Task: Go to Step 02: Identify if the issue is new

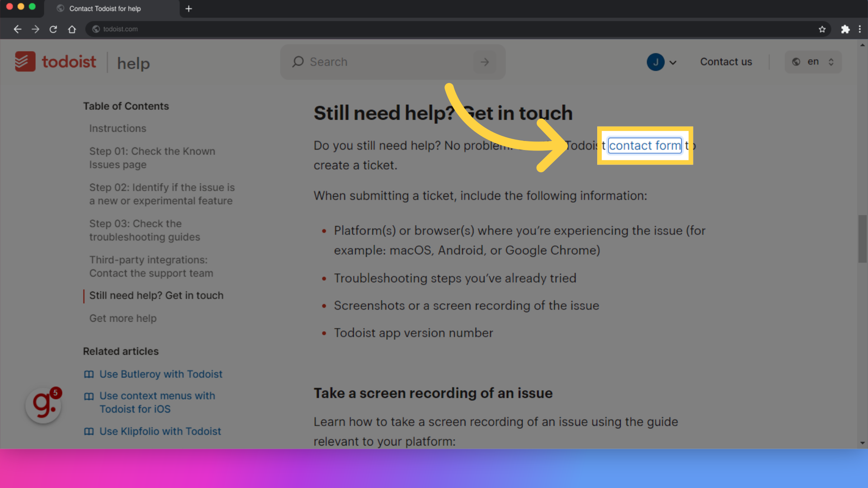Action: pos(162,194)
